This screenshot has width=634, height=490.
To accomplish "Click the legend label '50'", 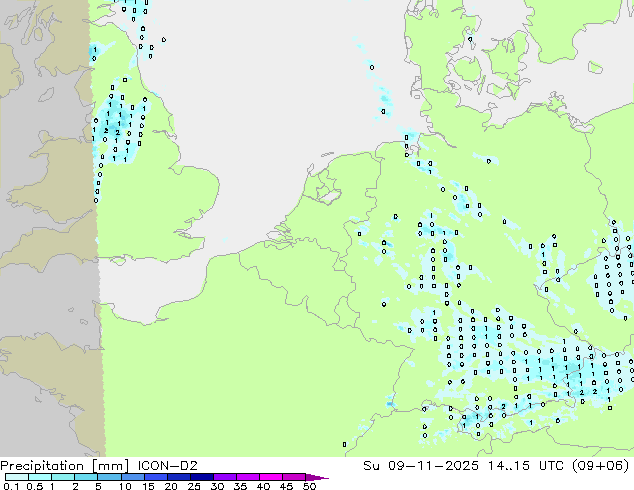I will tap(310, 486).
